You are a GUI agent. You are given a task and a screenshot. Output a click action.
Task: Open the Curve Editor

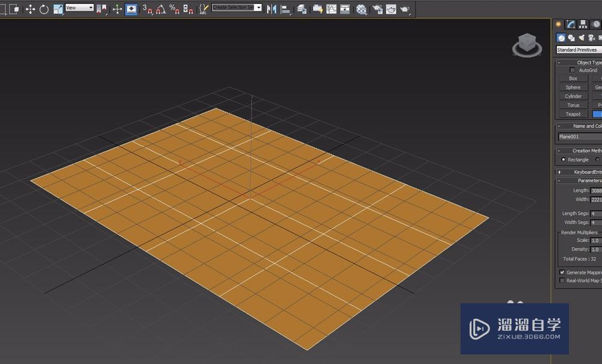pos(332,8)
